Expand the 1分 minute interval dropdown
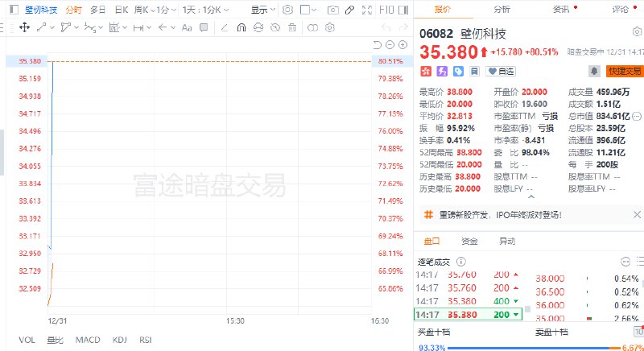 (167, 10)
